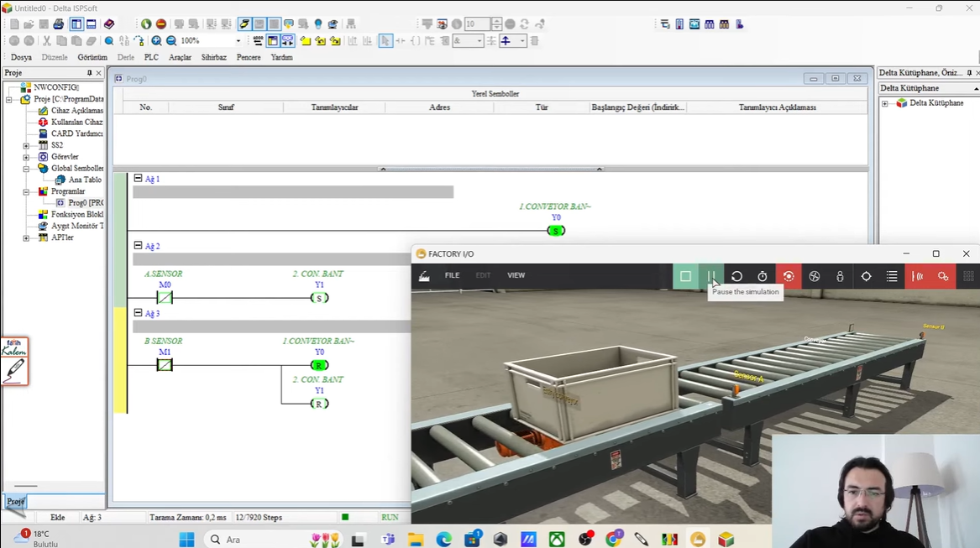980x548 pixels.
Task: Open Windows Start menu
Action: (x=186, y=540)
